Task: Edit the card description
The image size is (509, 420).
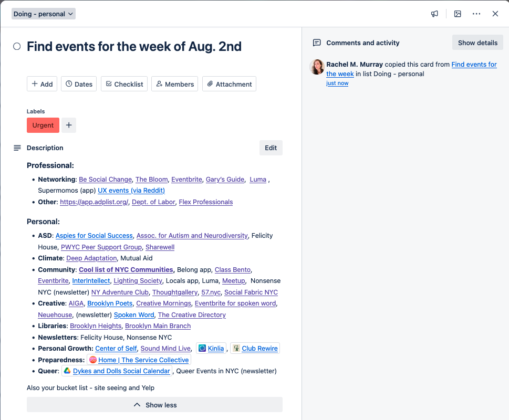Action: (x=271, y=148)
